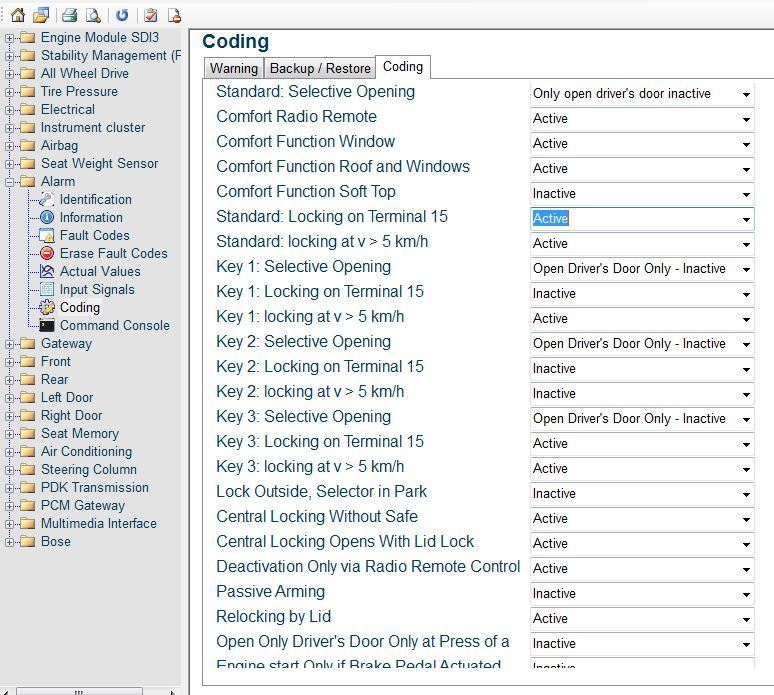Open Fault Codes under Alarm
The width and height of the screenshot is (774, 695).
click(94, 235)
